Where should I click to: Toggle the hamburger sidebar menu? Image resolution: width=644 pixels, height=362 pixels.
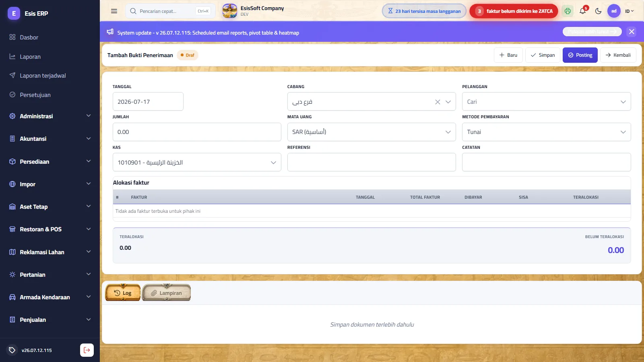pyautogui.click(x=114, y=11)
